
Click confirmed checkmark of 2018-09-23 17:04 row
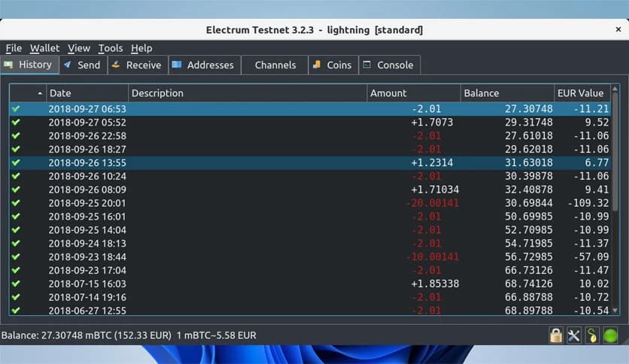point(16,270)
